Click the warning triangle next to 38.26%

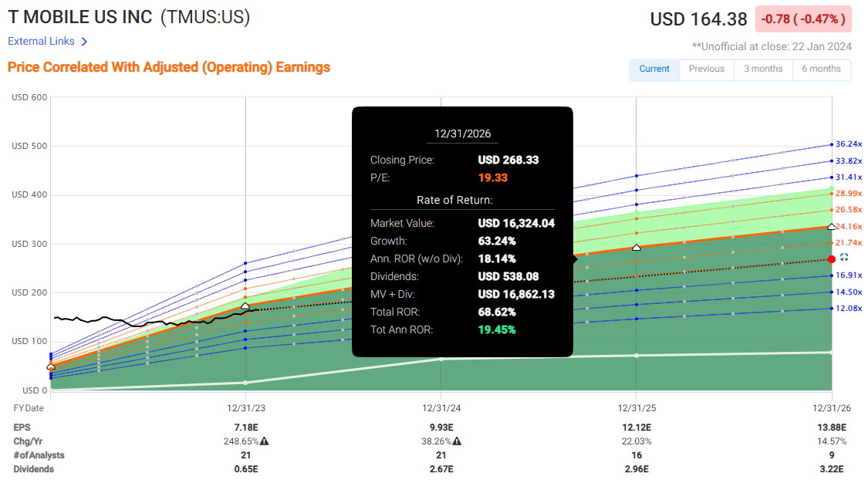pos(457,441)
